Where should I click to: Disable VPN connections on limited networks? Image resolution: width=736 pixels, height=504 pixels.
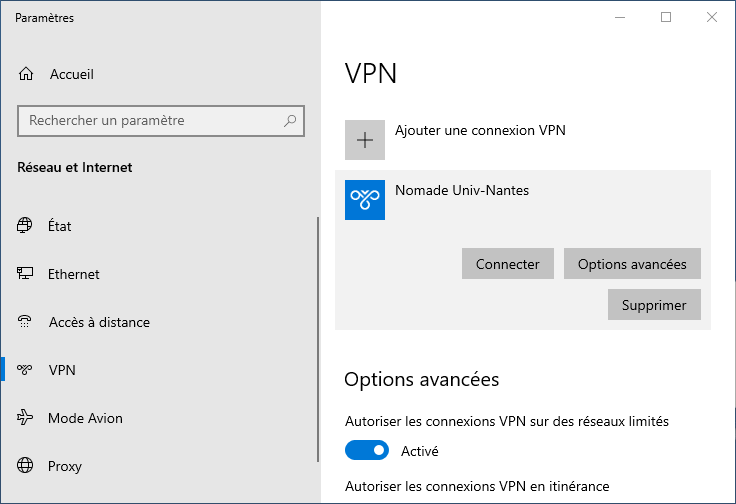point(367,451)
